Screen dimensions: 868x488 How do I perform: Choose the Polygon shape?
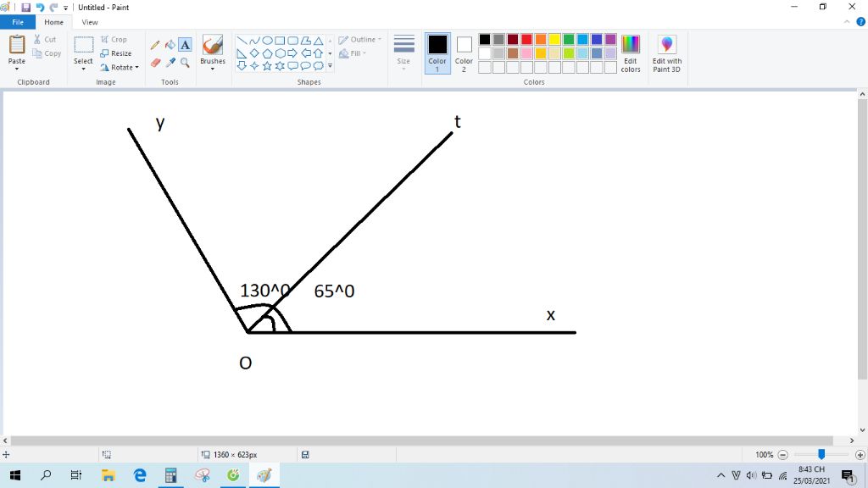click(305, 41)
